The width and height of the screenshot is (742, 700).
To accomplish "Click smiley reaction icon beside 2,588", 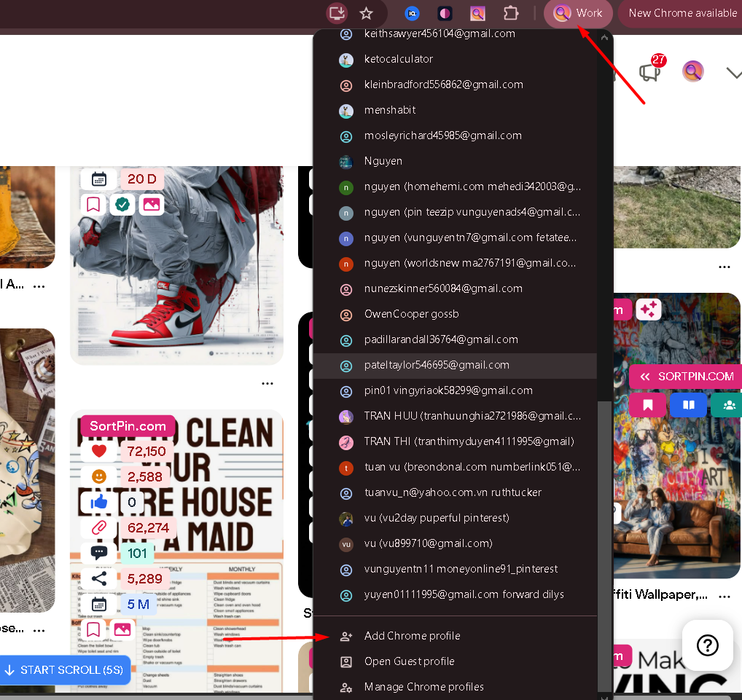I will 99,477.
